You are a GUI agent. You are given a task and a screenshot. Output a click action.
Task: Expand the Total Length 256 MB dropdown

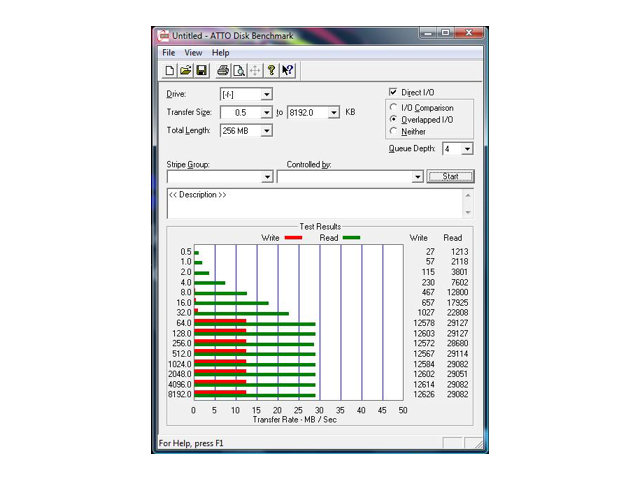coord(266,131)
